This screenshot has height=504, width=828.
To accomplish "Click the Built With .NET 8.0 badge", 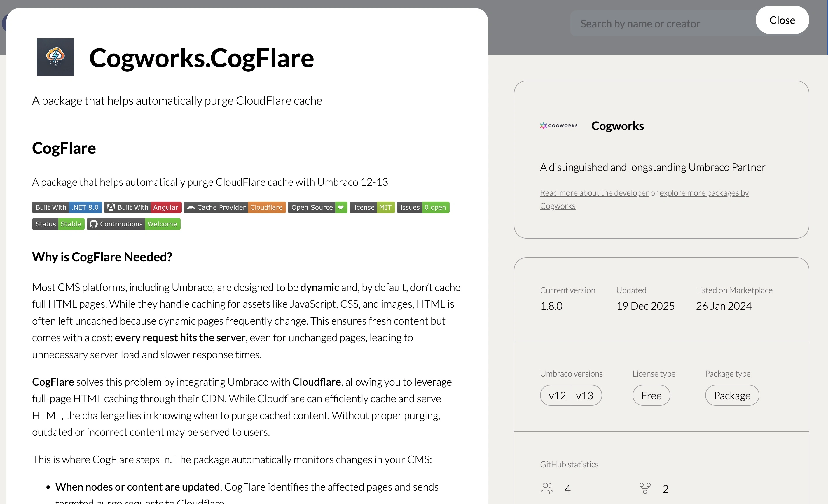I will (x=67, y=207).
